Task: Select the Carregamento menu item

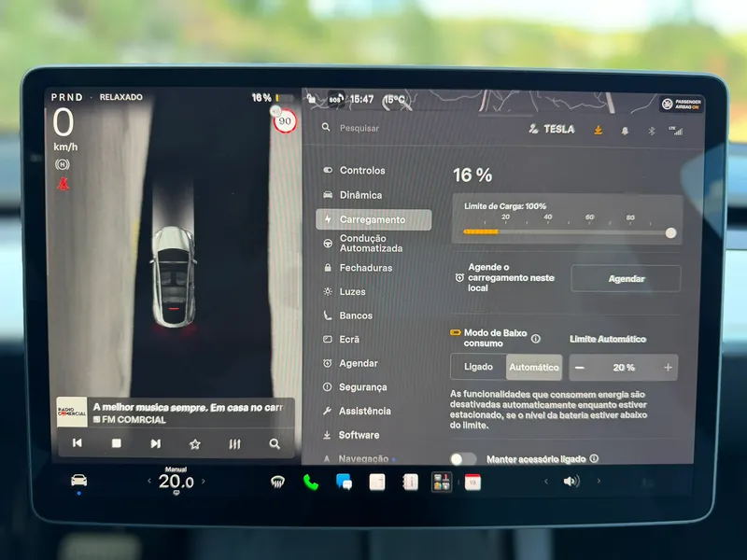Action: click(373, 219)
